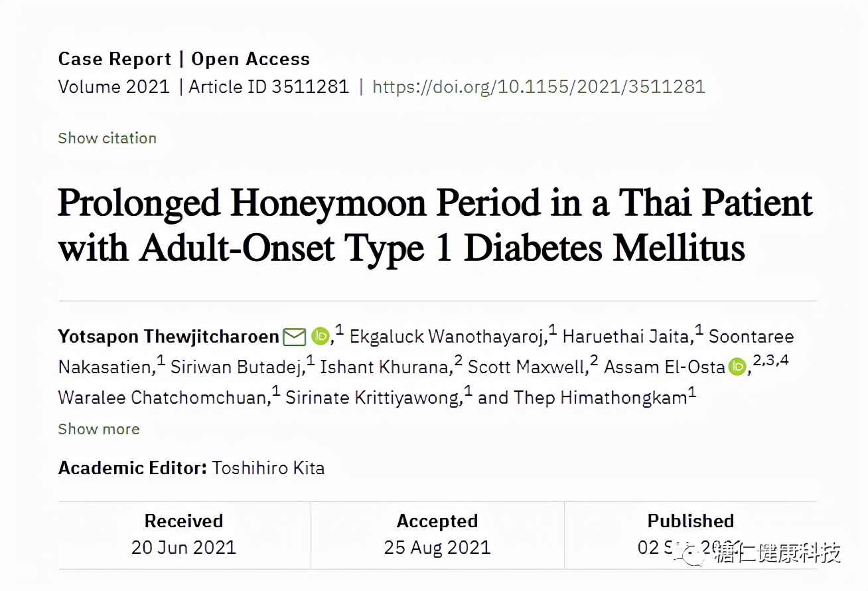
Task: Click author name Yotsapon Thewjitcharoen
Action: [x=169, y=337]
